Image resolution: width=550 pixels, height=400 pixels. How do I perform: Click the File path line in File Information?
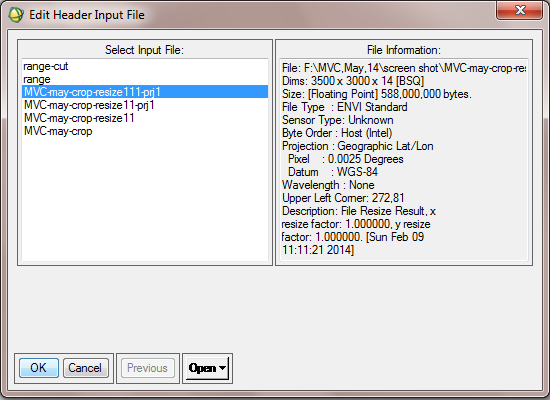[x=404, y=68]
